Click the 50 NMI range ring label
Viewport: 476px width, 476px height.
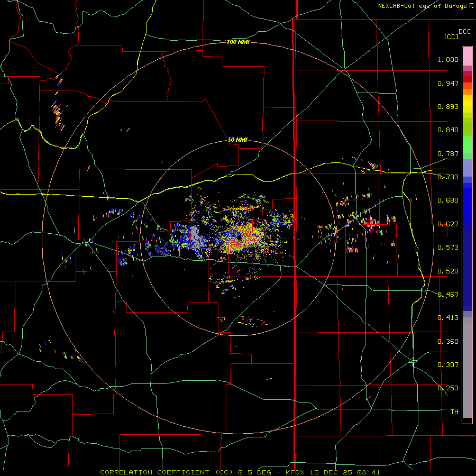237,140
